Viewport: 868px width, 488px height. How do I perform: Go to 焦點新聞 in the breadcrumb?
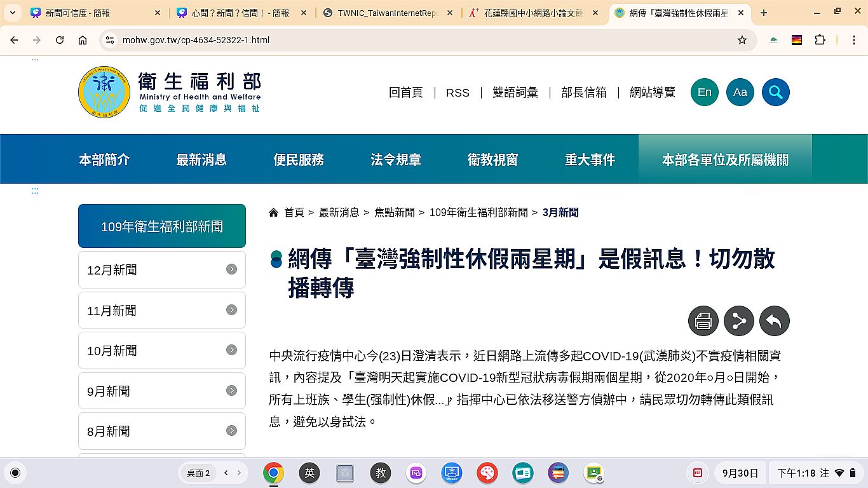pyautogui.click(x=394, y=213)
